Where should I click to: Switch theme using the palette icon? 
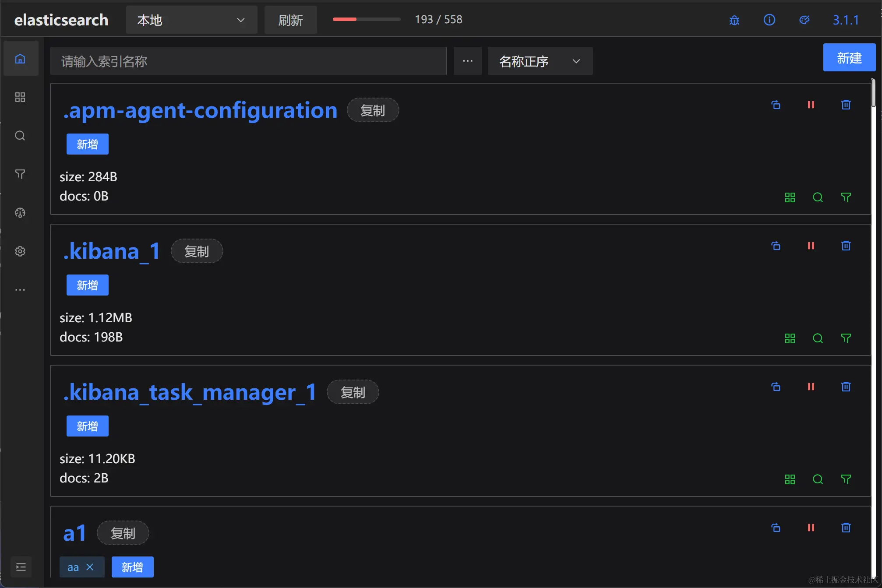click(804, 20)
